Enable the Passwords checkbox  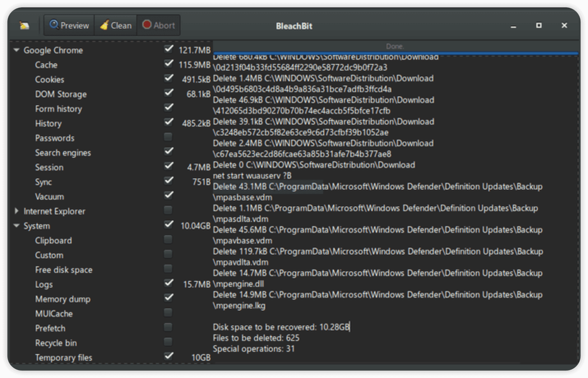click(168, 136)
